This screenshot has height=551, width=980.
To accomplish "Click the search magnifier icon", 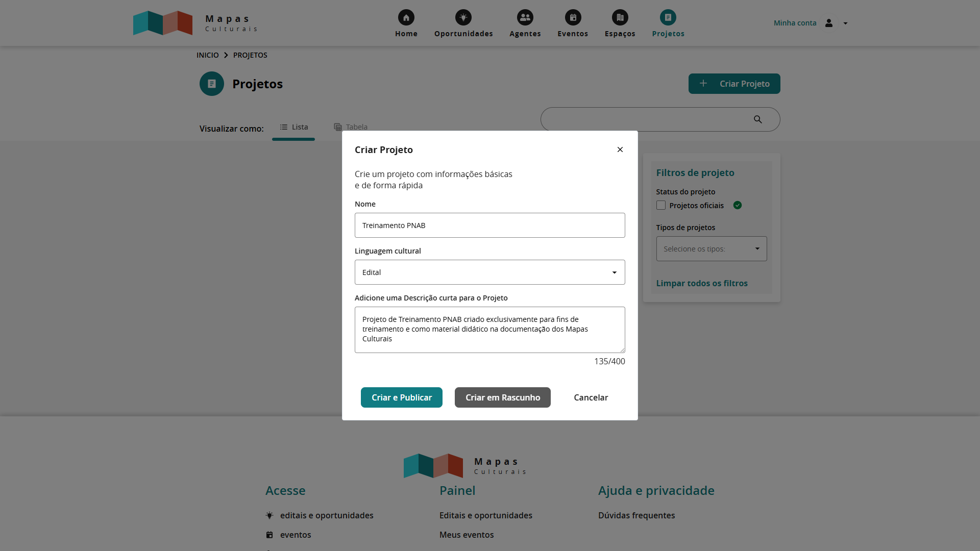I will (758, 119).
